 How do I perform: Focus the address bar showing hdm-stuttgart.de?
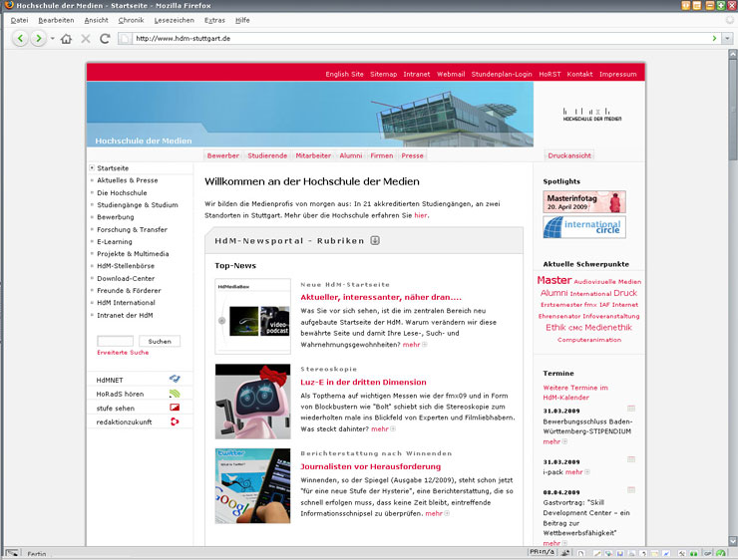coord(419,39)
